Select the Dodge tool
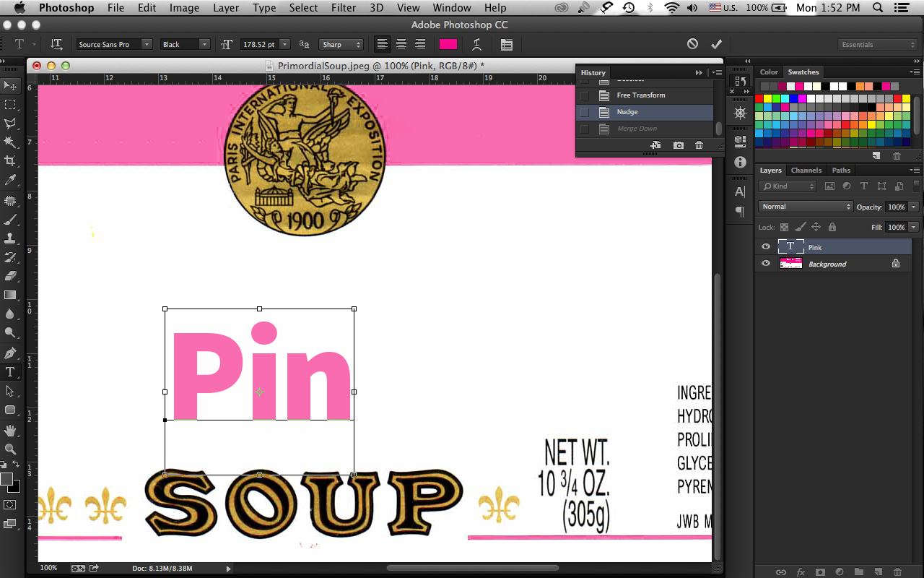 [10, 332]
